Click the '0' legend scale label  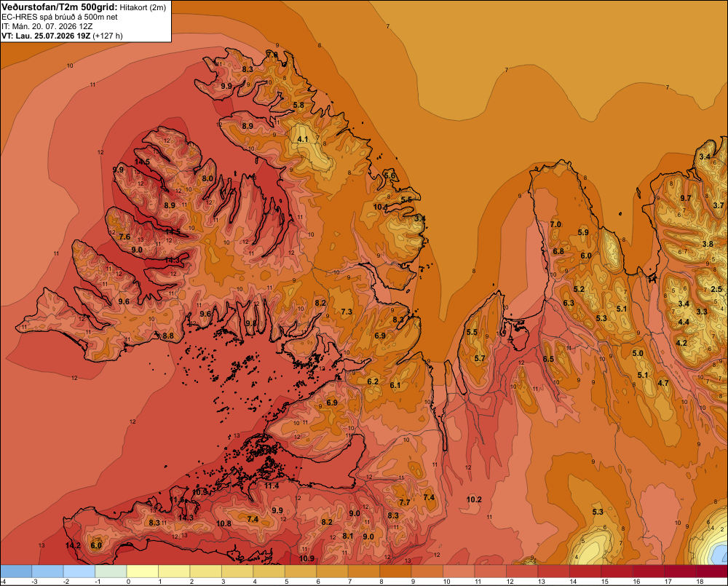(x=129, y=582)
